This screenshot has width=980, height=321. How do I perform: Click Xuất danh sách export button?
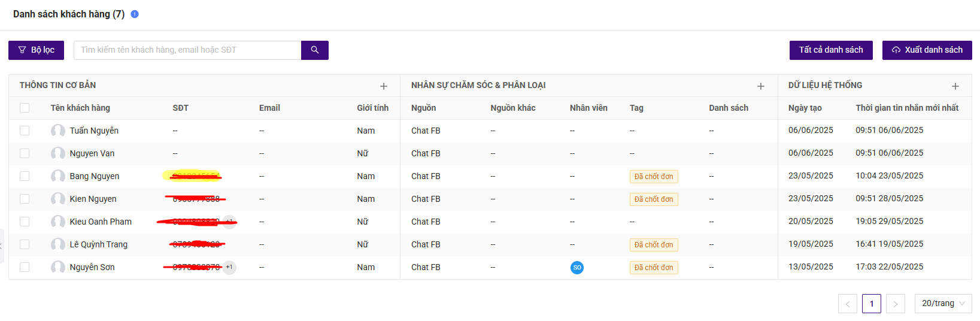(x=927, y=50)
